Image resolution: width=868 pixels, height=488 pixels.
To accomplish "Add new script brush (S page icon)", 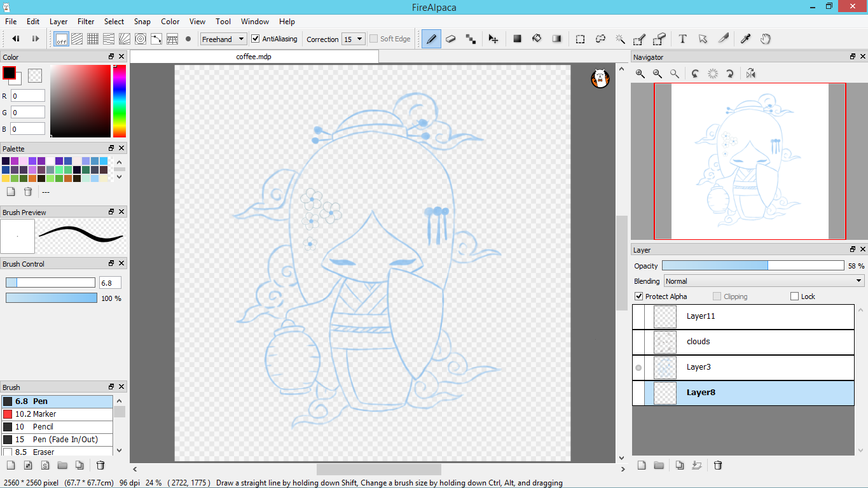I will [x=45, y=465].
